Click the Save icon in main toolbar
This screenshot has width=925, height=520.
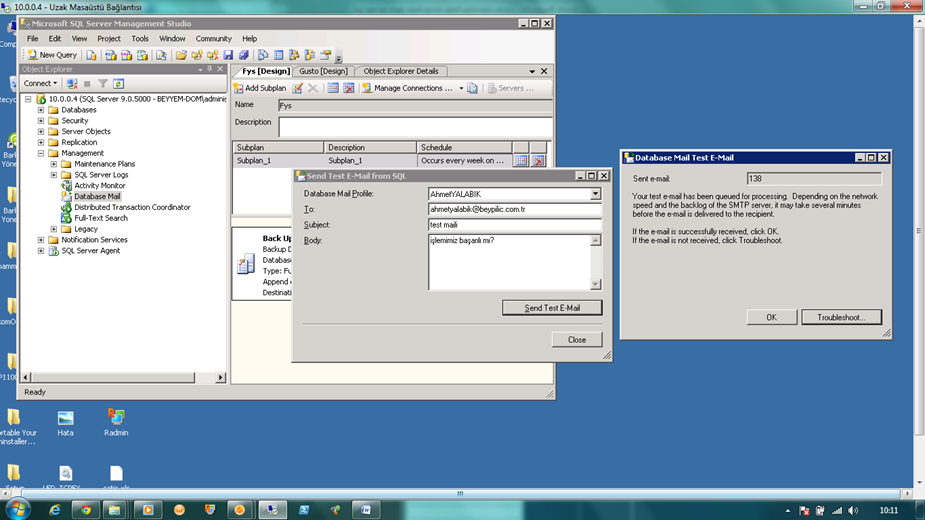click(x=228, y=55)
